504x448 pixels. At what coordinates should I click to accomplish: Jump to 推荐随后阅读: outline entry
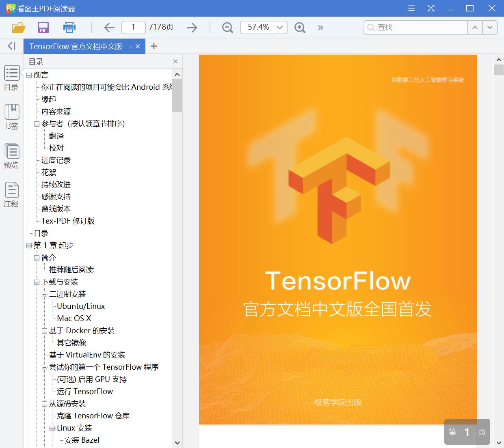pyautogui.click(x=72, y=269)
